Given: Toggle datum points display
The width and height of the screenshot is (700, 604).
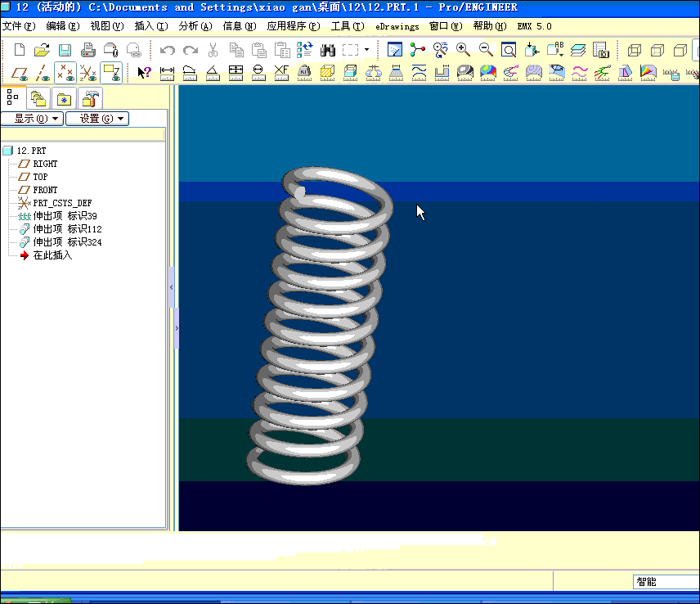Looking at the screenshot, I should click(65, 73).
